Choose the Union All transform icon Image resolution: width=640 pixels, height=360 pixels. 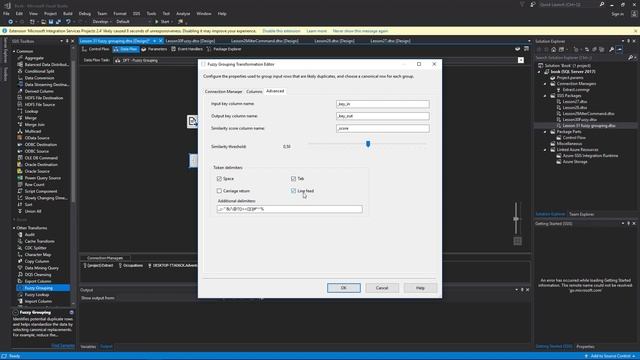coord(20,211)
